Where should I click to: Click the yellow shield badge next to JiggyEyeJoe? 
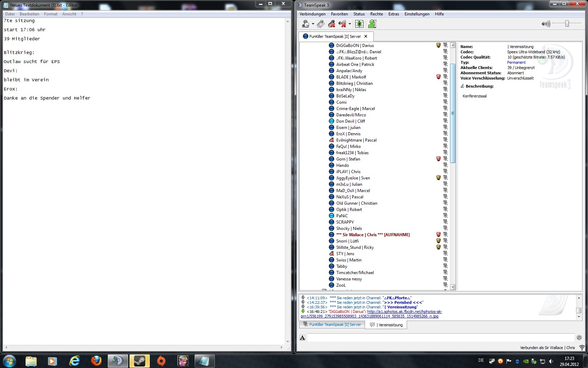pyautogui.click(x=438, y=178)
